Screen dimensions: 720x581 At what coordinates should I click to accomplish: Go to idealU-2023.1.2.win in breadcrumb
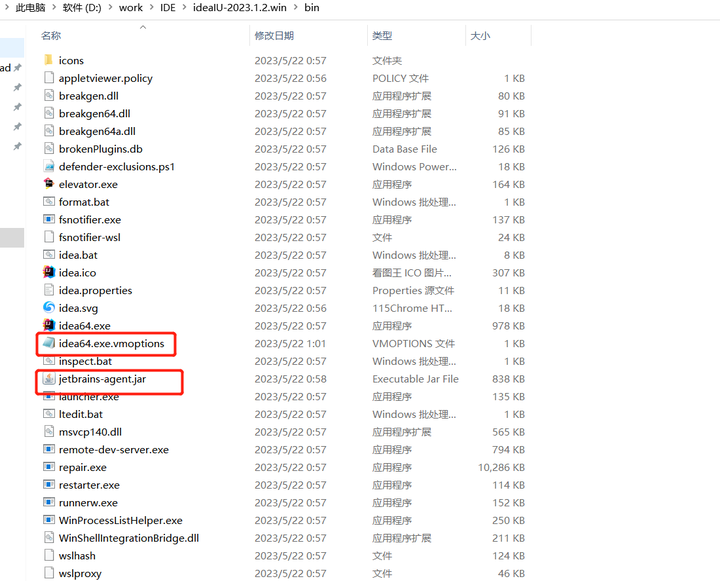tap(240, 8)
